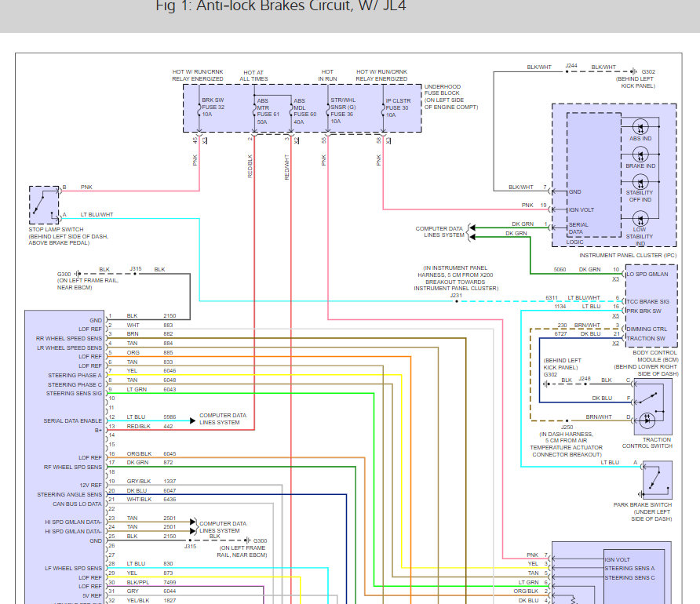Image resolution: width=700 pixels, height=604 pixels.
Task: Click the BRAKE IND lamp symbol
Action: tap(640, 155)
